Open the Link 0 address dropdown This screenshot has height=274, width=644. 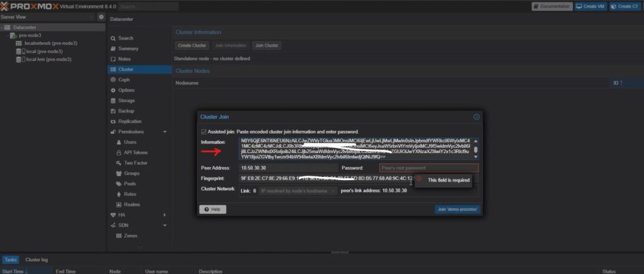pyautogui.click(x=333, y=191)
